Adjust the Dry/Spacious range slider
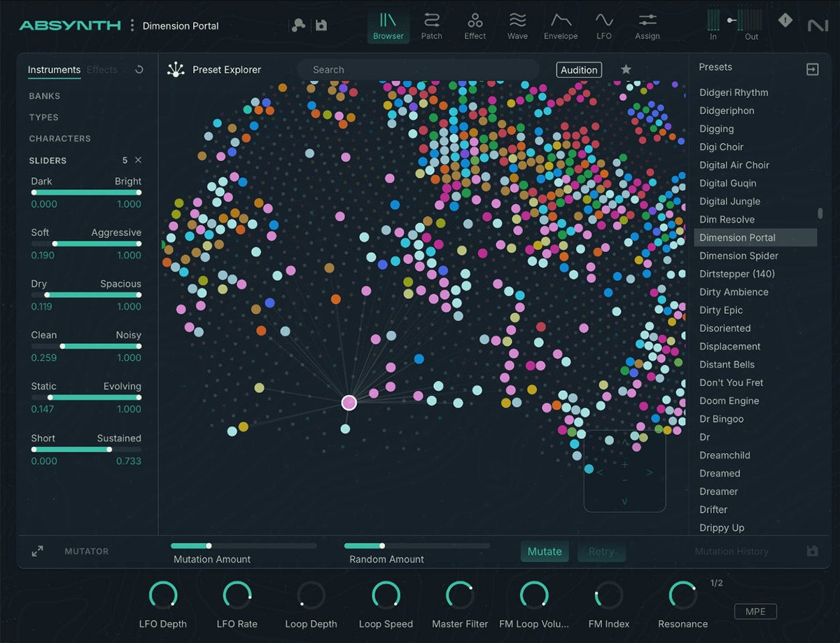Screen dimensions: 840x643 coord(86,295)
